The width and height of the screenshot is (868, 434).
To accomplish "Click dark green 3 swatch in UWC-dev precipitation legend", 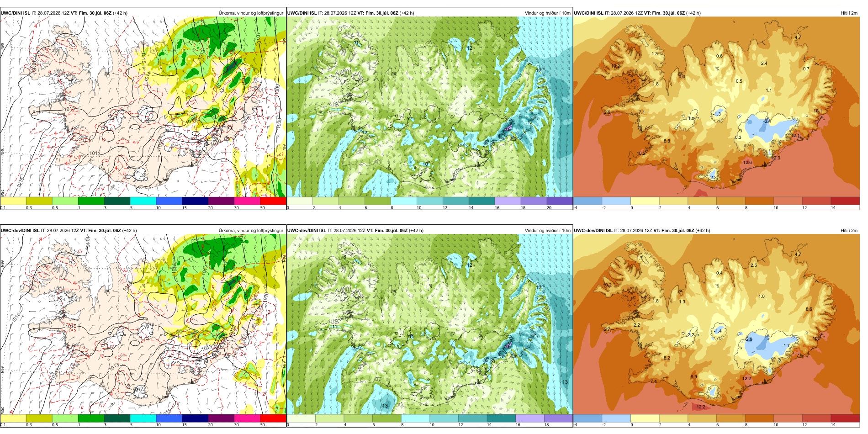I will click(117, 418).
